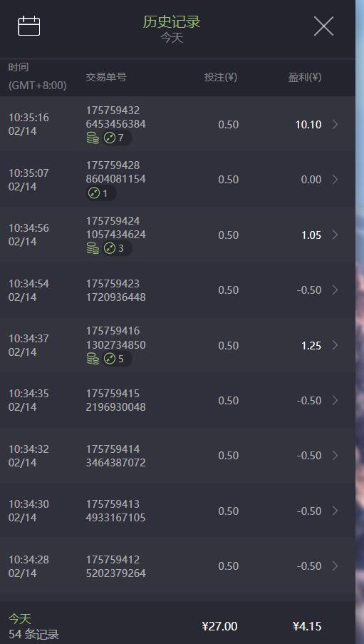Open chevron for the 10:34:54 record
The width and height of the screenshot is (364, 644).
pyautogui.click(x=335, y=290)
